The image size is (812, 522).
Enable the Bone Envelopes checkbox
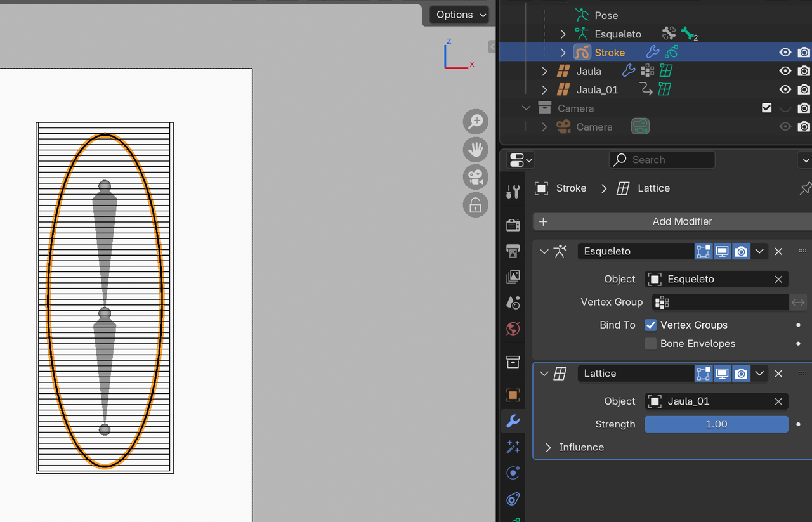(x=651, y=344)
